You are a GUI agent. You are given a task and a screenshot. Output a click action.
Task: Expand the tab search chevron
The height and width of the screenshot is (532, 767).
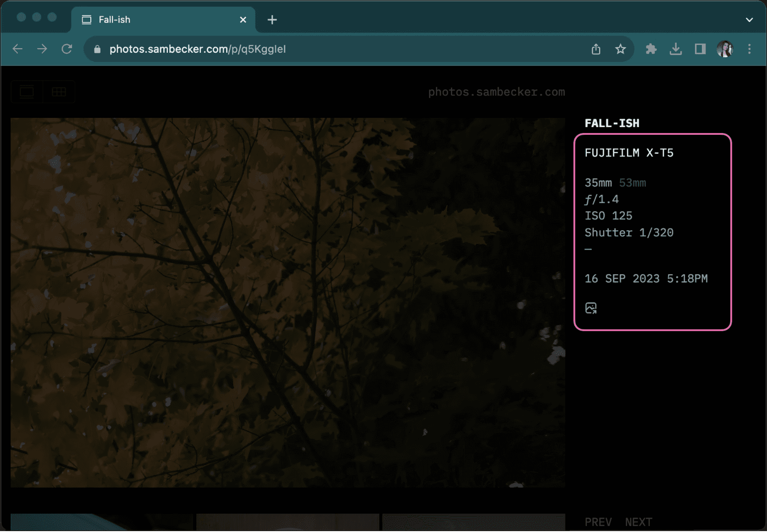[749, 20]
